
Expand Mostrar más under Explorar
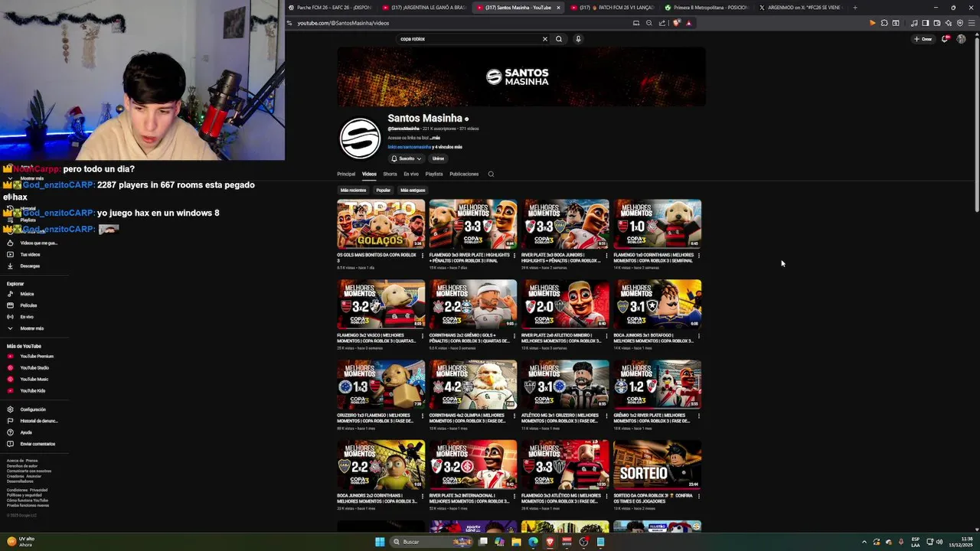[x=31, y=328]
